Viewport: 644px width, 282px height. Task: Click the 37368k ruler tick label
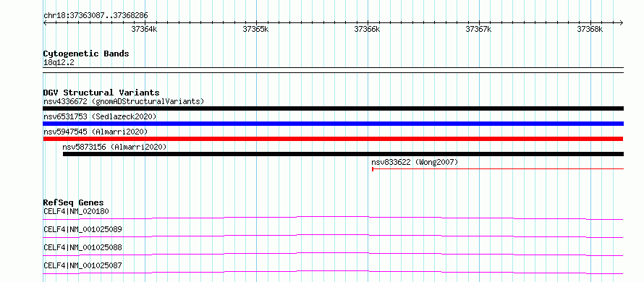click(590, 29)
